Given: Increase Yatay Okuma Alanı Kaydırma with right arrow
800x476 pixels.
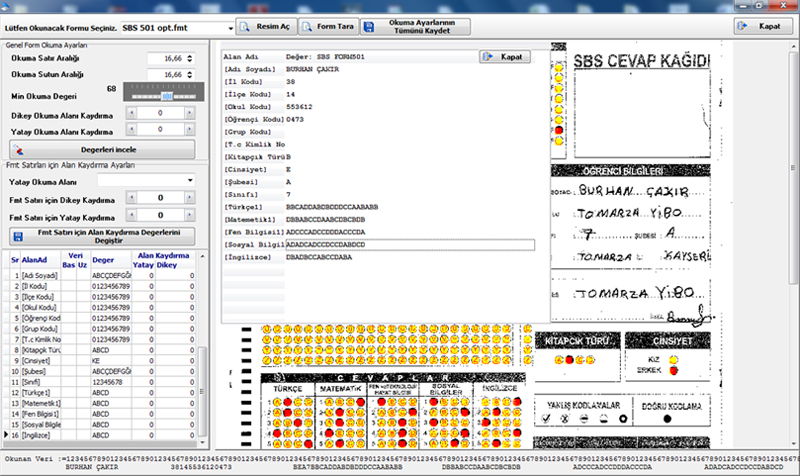Looking at the screenshot, I should pyautogui.click(x=190, y=129).
